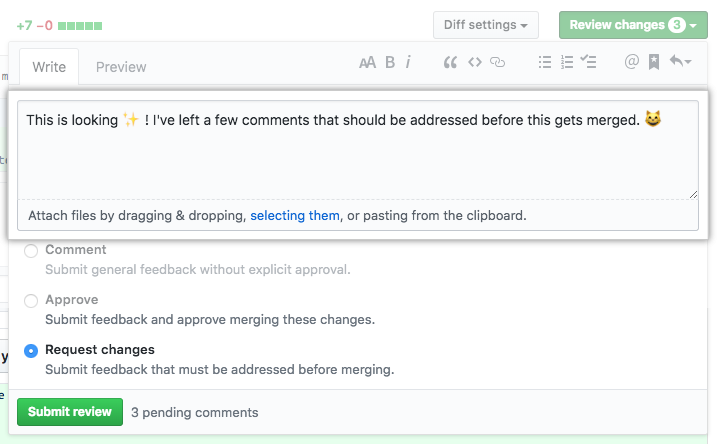The image size is (720, 444).
Task: Toggle bold text formatting
Action: point(390,63)
